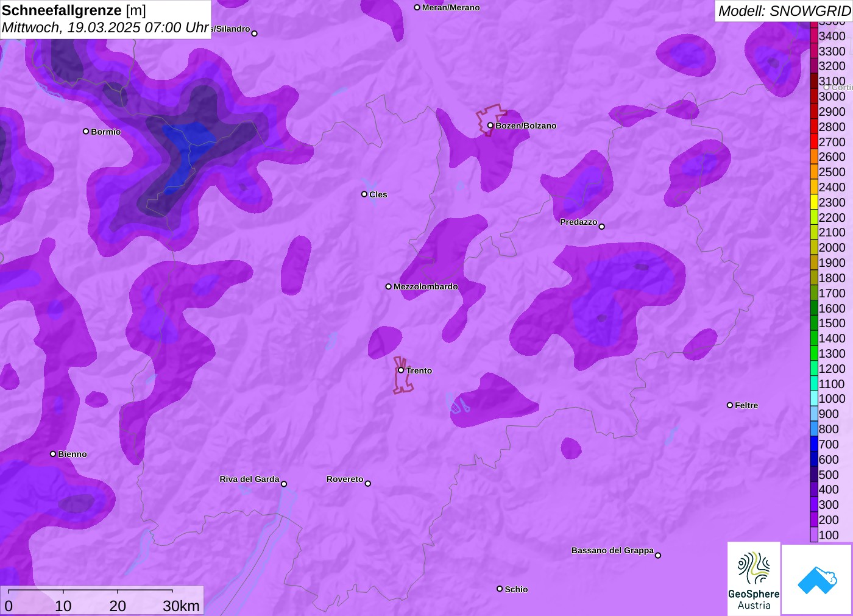Pick the Predazzo marker circle
The height and width of the screenshot is (616, 853).
(x=602, y=227)
